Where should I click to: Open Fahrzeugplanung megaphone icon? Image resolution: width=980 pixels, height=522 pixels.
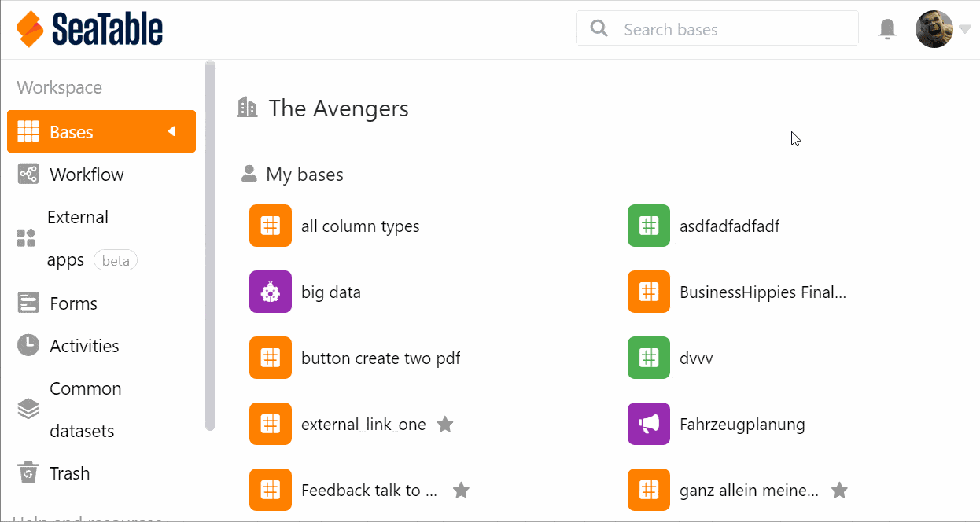click(x=648, y=425)
